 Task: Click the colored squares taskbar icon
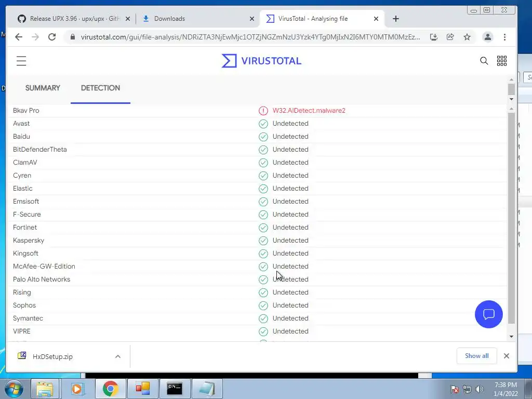(142, 389)
